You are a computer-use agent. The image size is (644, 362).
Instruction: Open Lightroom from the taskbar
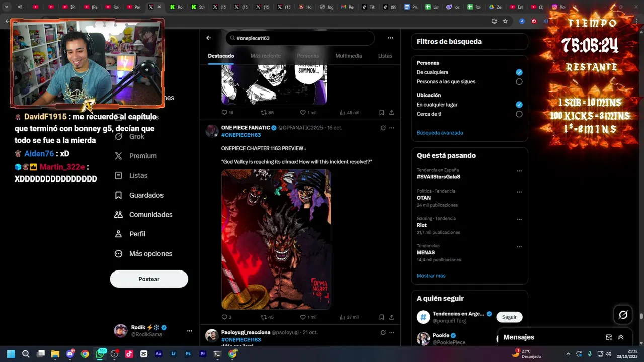tap(174, 354)
